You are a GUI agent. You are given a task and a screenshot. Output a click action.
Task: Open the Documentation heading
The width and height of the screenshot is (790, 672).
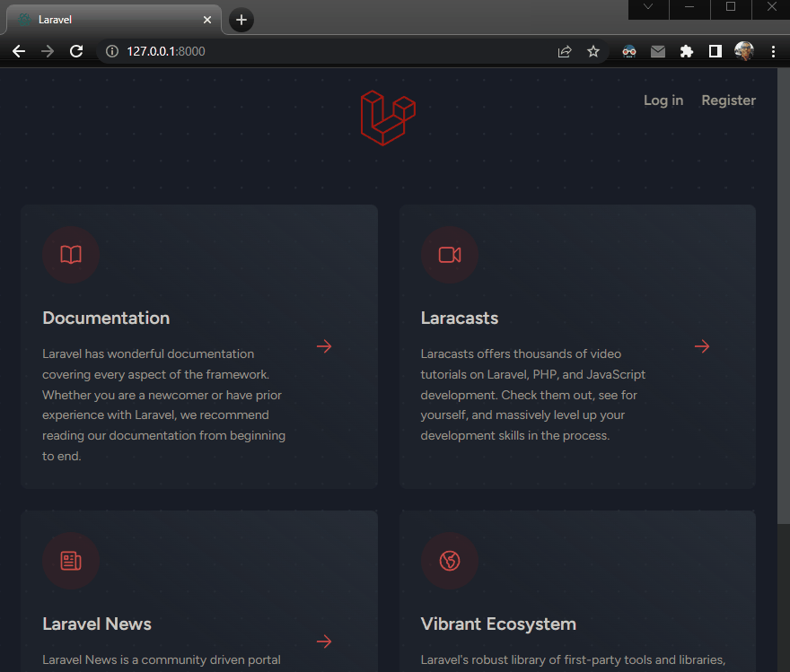point(106,319)
